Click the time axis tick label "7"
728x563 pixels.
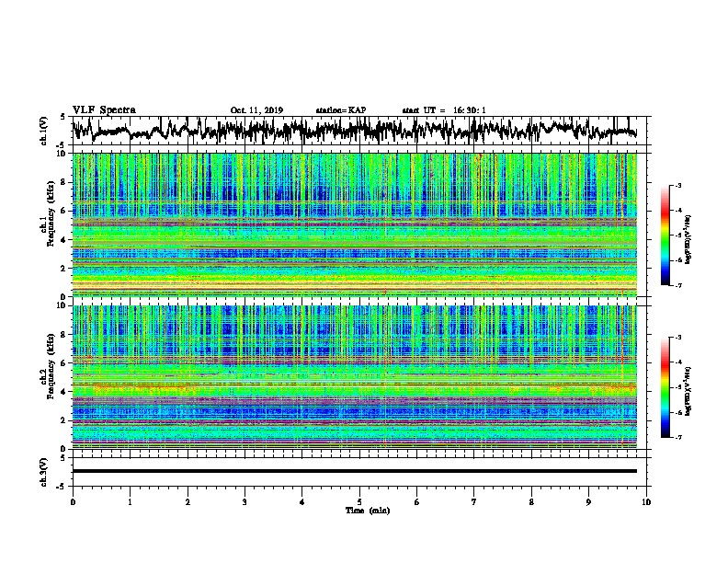coord(474,502)
